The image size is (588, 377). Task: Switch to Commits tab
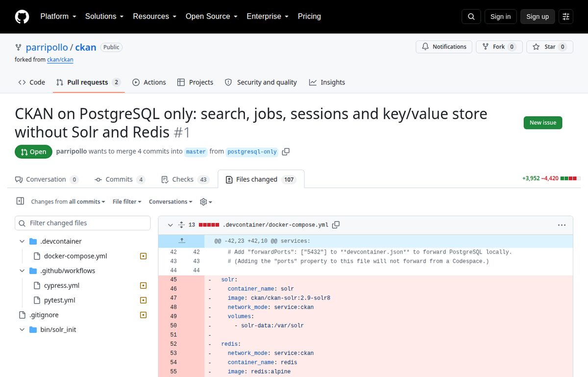click(x=120, y=179)
